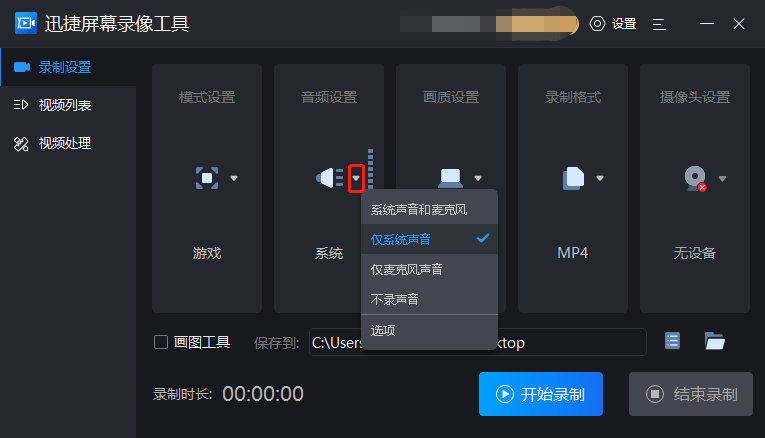Viewport: 765px width, 438px height.
Task: Click the webcam camera icon
Action: 694,178
